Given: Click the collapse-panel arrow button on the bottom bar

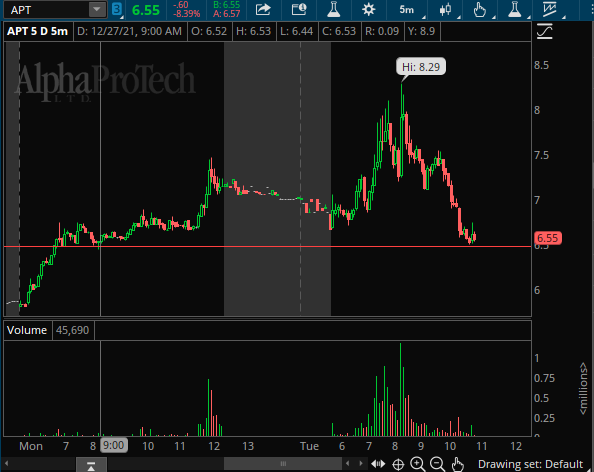Looking at the screenshot, I should pyautogui.click(x=91, y=465).
